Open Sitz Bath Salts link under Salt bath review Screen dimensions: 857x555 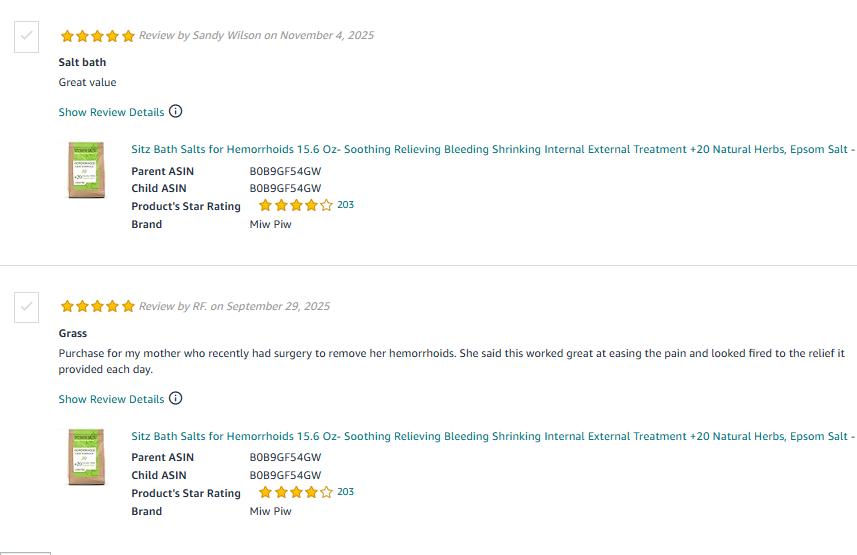[x=492, y=150]
